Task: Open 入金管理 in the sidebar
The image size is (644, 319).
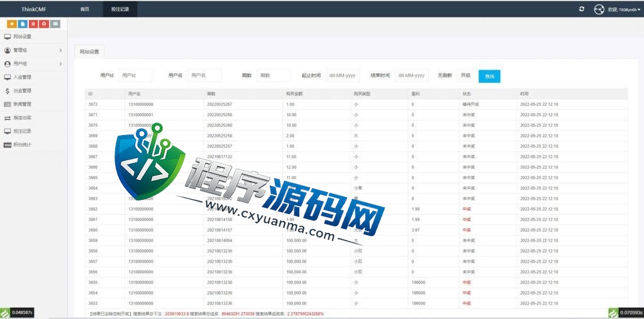Action: pyautogui.click(x=22, y=77)
